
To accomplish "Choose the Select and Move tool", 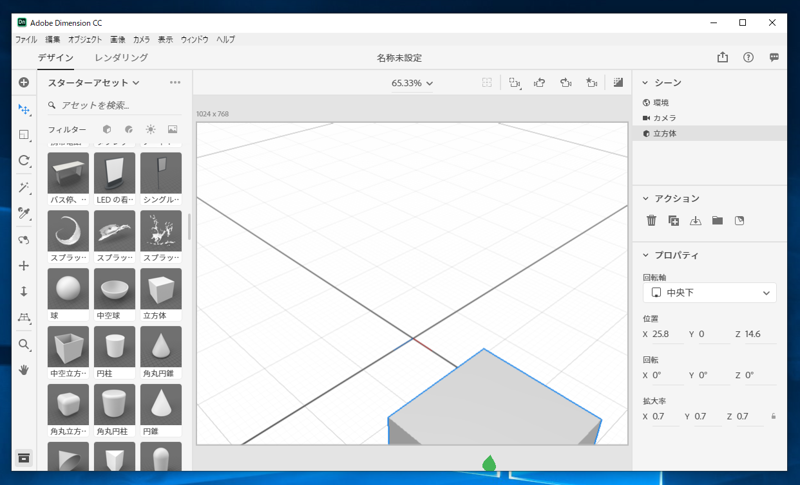I will pos(24,109).
